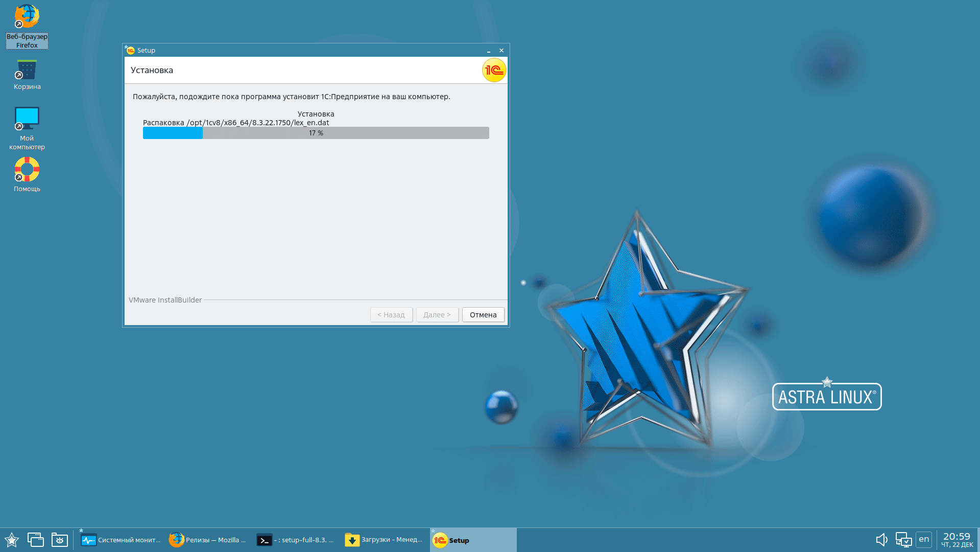Image resolution: width=980 pixels, height=552 pixels.
Task: Open the Мой компьютер desktop icon
Action: click(27, 128)
